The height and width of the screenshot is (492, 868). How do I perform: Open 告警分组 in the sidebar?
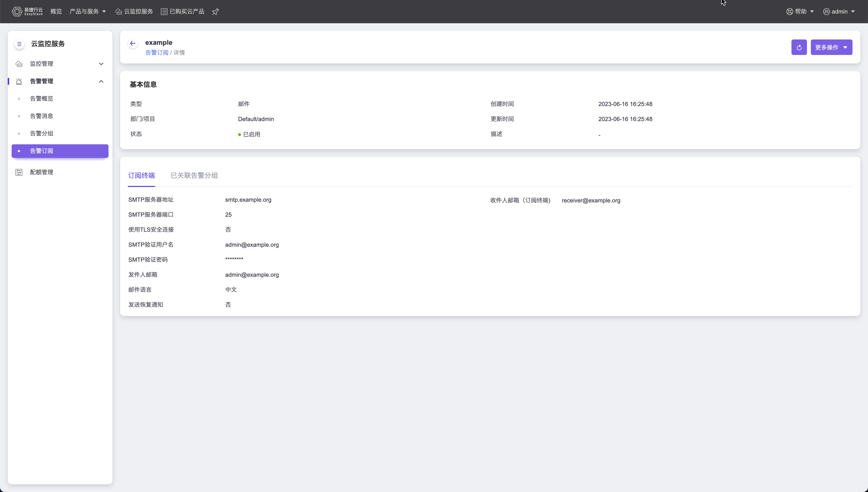(x=42, y=133)
